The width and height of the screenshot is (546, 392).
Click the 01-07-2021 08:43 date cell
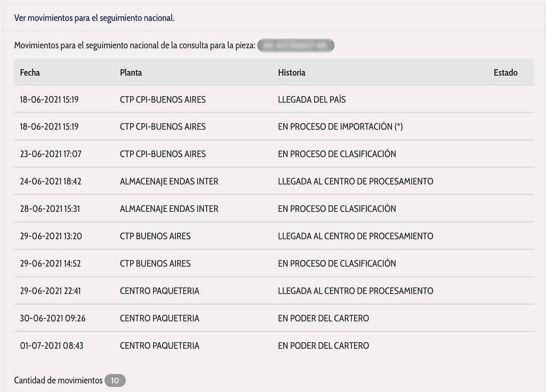click(52, 346)
